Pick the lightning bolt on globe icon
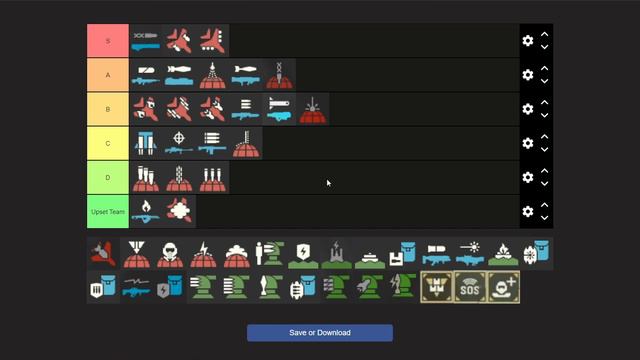Viewport: 640px width, 360px height. [204, 253]
